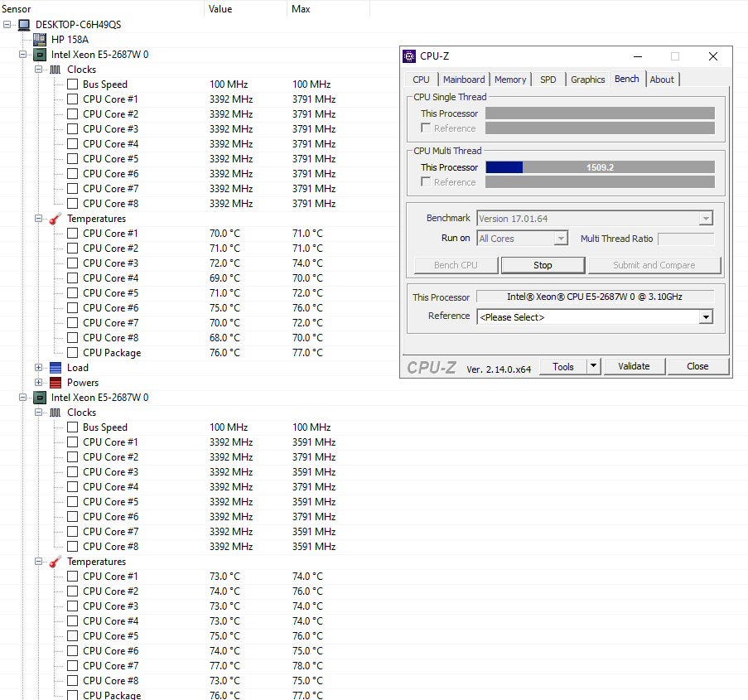Click the HP 158A motherboard icon

click(40, 40)
